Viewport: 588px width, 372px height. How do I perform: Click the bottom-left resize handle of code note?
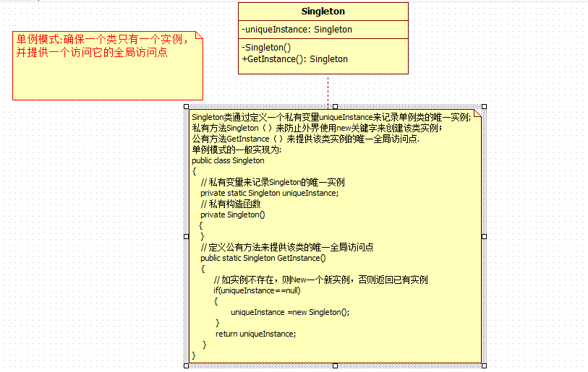coord(186,365)
